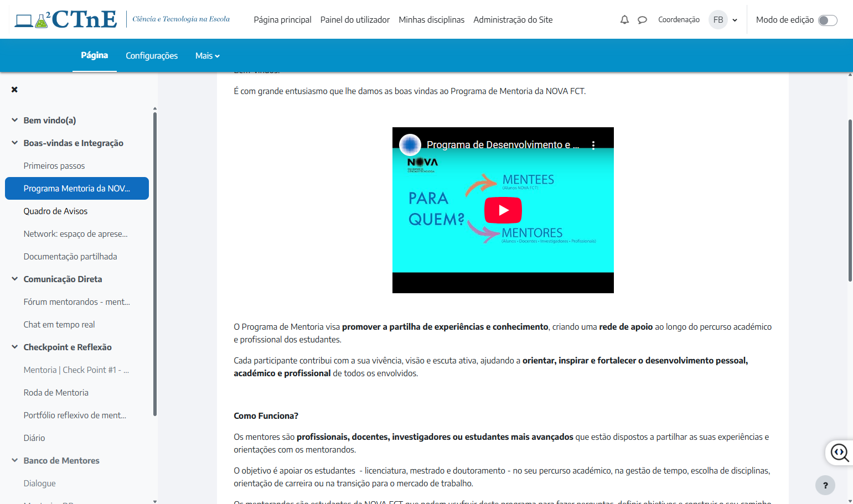
Task: Open Roda de Mentoria
Action: point(56,392)
